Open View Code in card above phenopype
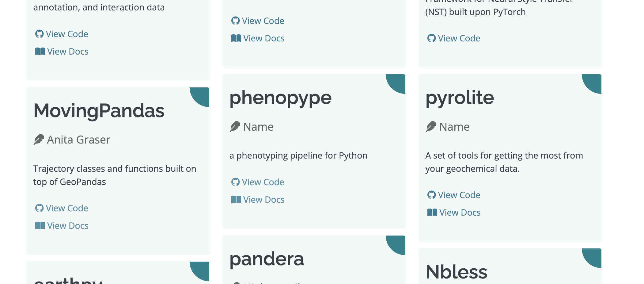The width and height of the screenshot is (644, 284). (258, 21)
